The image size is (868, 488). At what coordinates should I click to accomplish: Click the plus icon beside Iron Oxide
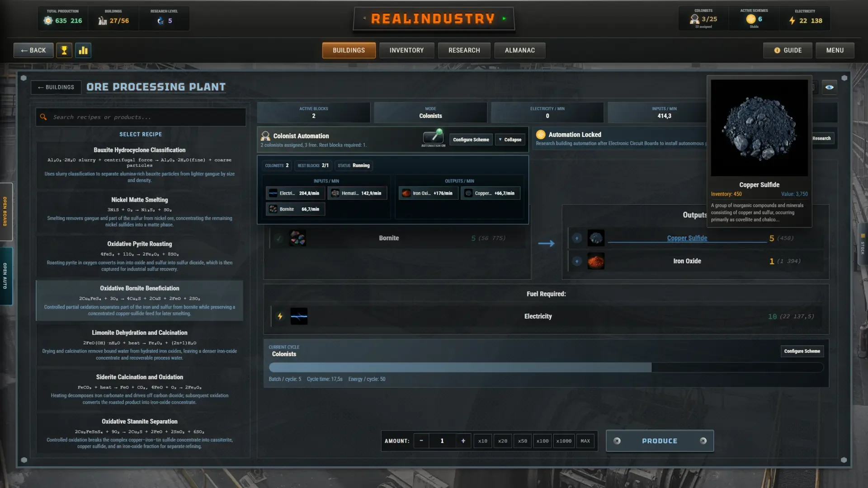click(577, 261)
